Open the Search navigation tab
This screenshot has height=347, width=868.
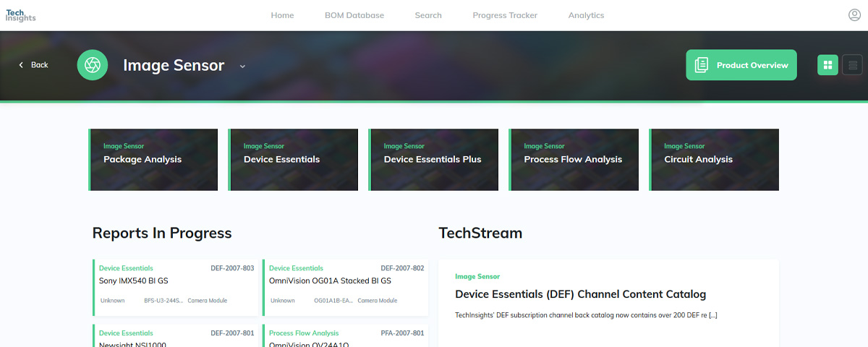pos(428,15)
